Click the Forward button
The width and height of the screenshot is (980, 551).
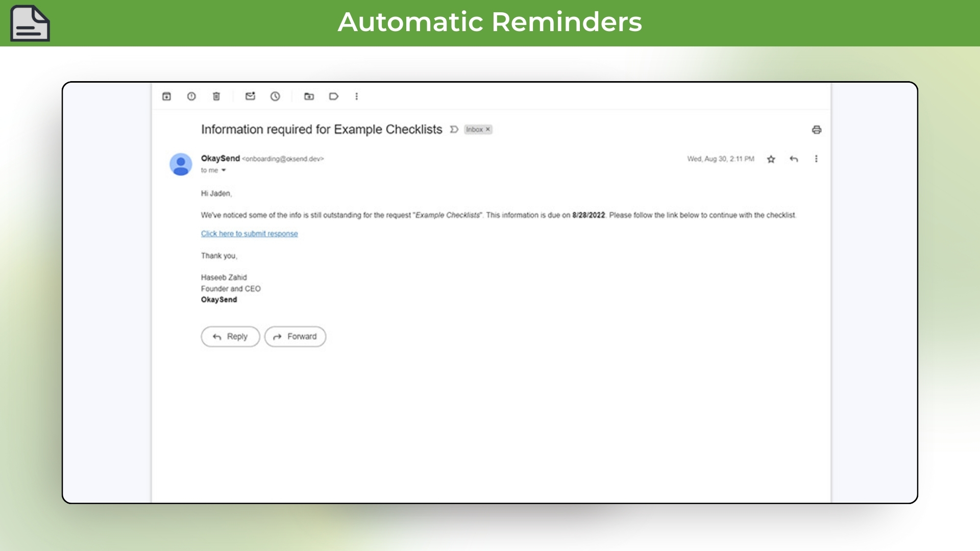(295, 337)
